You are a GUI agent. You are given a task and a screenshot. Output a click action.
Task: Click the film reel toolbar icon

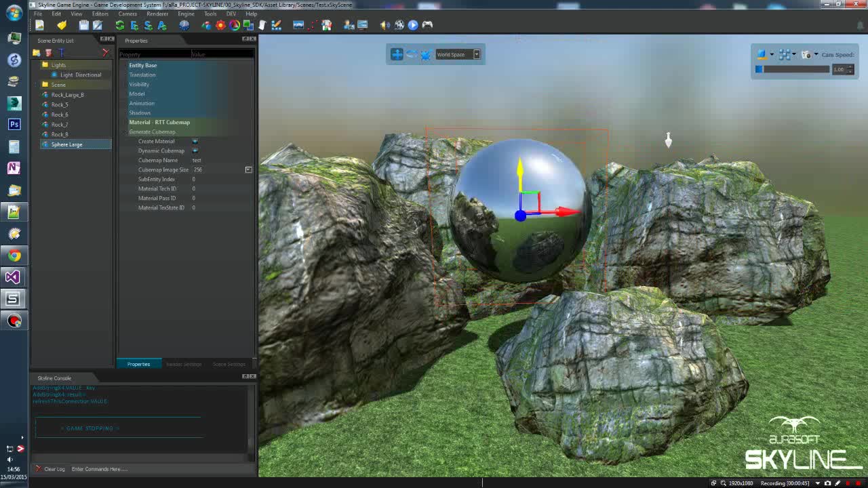pos(399,25)
